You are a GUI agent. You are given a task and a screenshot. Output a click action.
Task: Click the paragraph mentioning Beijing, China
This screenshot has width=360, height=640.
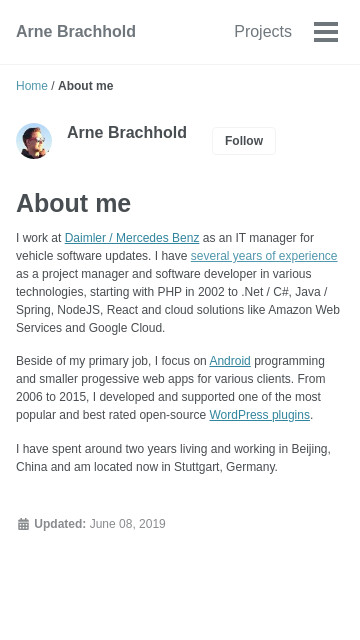(173, 458)
